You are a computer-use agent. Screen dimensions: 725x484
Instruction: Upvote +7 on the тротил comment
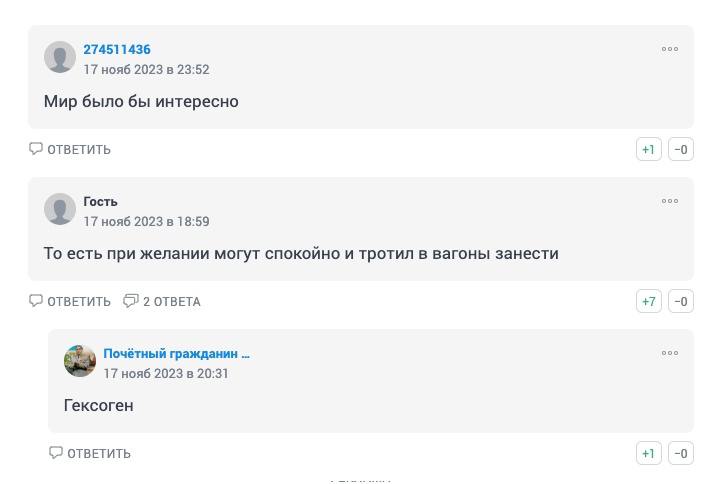pos(649,301)
